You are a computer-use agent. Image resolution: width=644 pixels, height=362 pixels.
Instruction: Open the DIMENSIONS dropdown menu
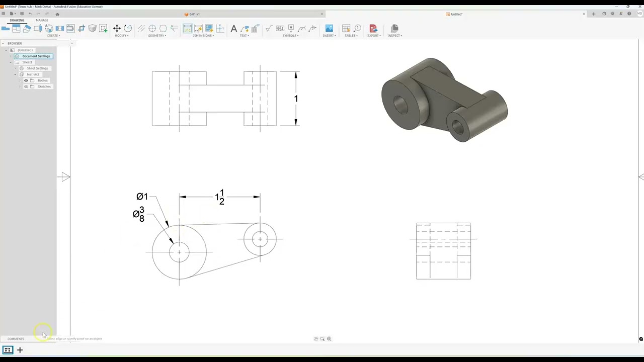click(203, 36)
